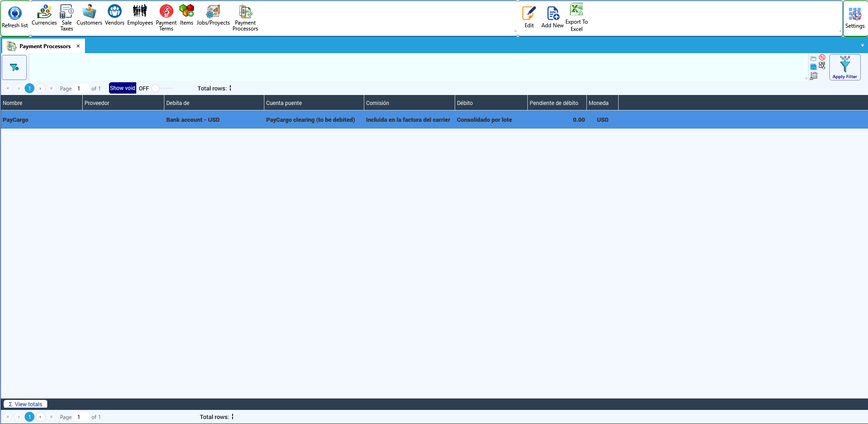Screen dimensions: 868x424
Task: Click the open folder filter icon
Action: 813,59
